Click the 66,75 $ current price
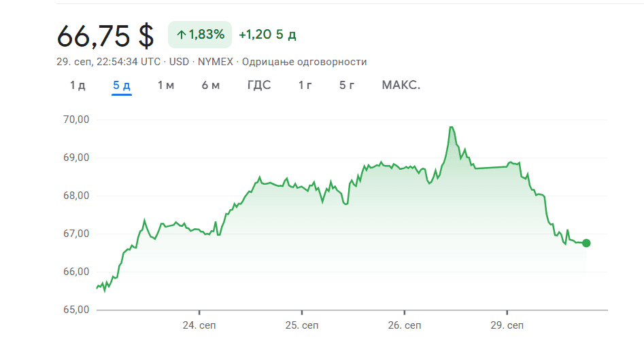Screen dimensions: 644x345 [105, 35]
